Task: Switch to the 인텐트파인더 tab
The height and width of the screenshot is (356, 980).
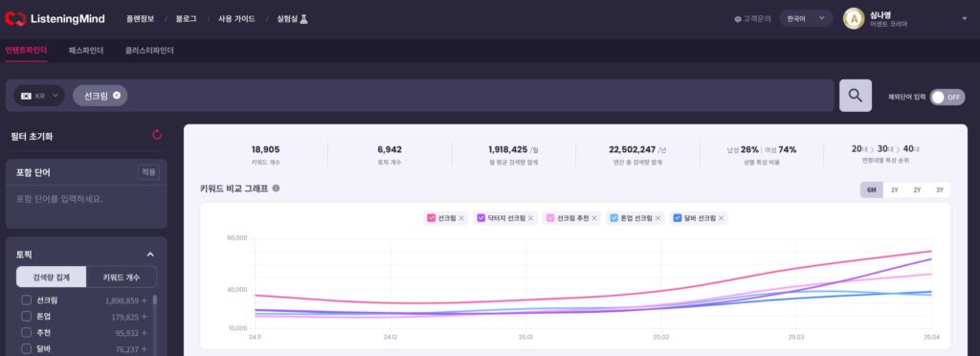Action: click(x=26, y=51)
